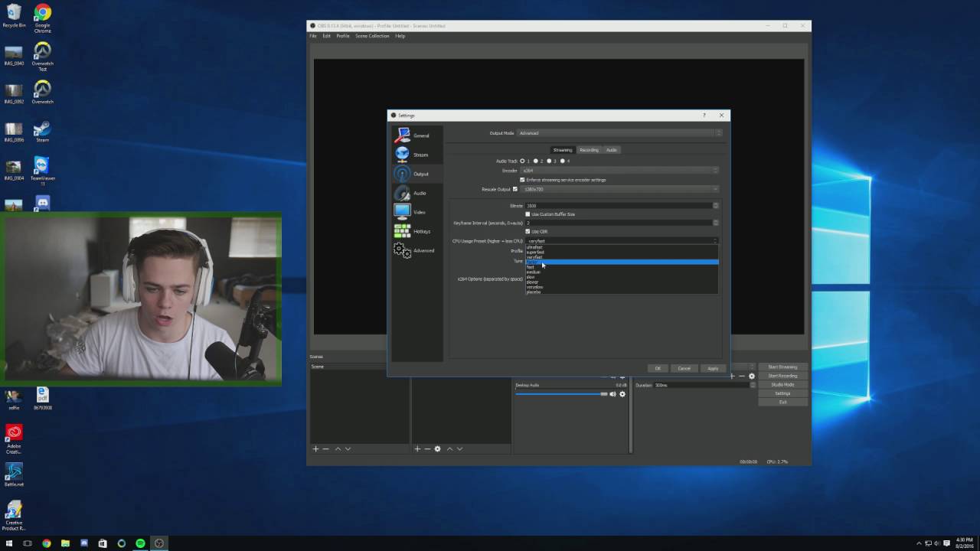980x551 pixels.
Task: Toggle Enforce streaming service encoder settings
Action: 563,180
